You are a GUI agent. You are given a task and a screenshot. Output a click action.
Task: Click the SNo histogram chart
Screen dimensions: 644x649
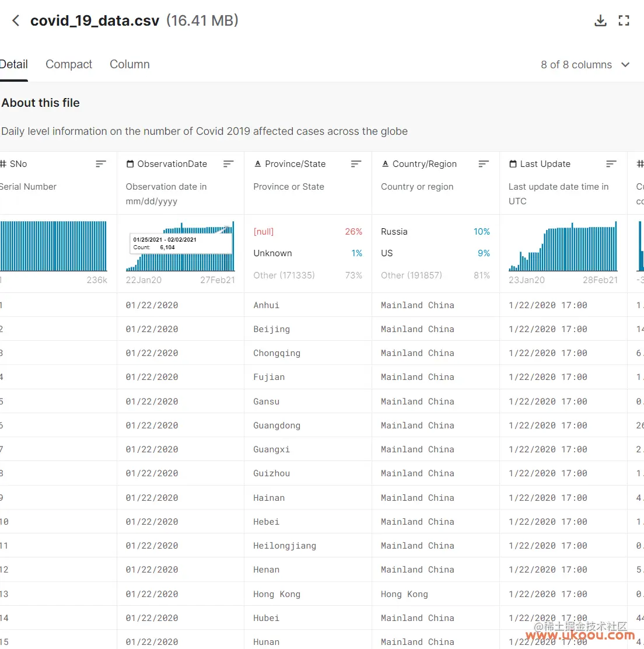53,246
